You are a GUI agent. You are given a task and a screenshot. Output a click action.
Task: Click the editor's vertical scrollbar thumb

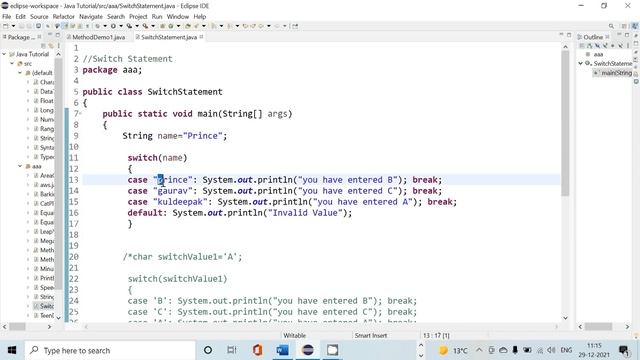coord(565,123)
